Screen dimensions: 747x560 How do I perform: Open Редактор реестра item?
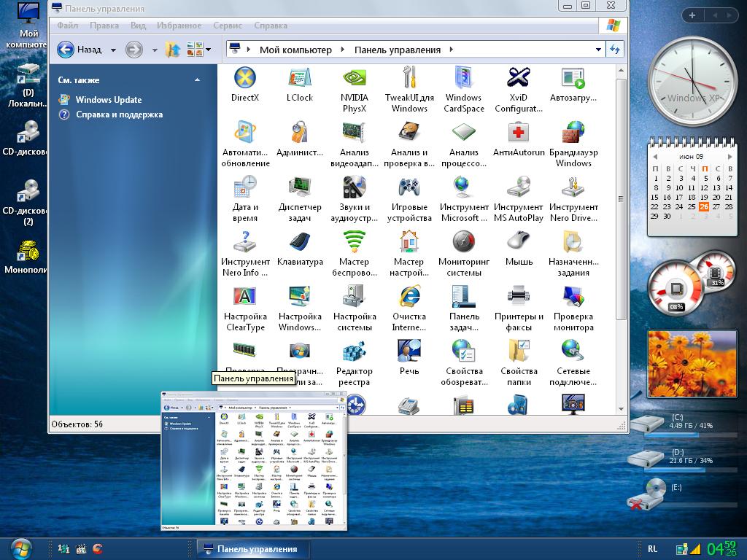[355, 363]
